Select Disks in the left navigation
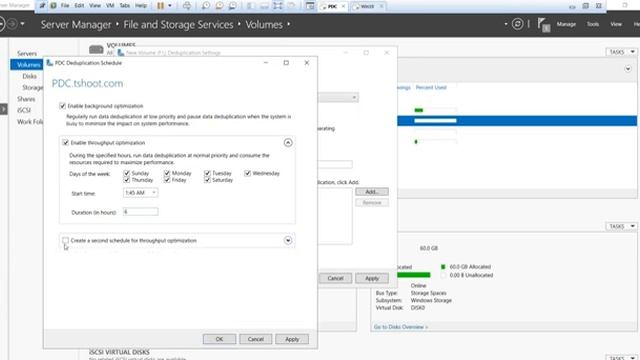 point(29,76)
